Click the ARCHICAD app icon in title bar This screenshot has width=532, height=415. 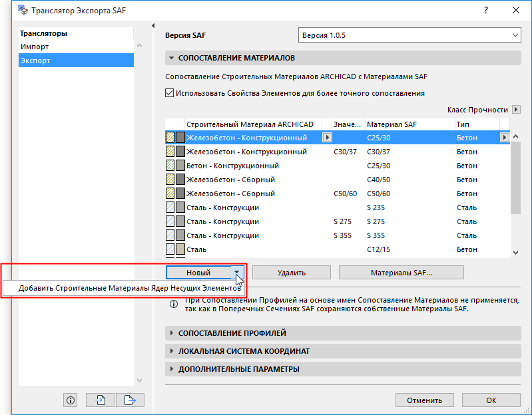pos(23,10)
